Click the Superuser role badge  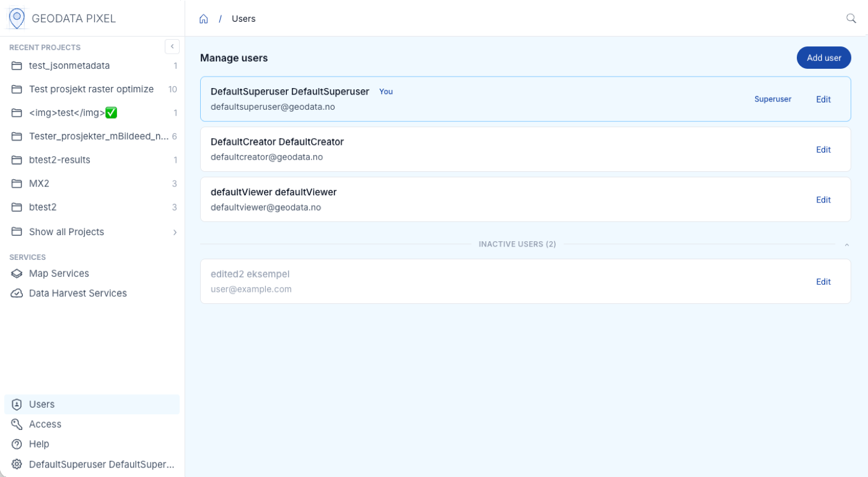(x=773, y=100)
